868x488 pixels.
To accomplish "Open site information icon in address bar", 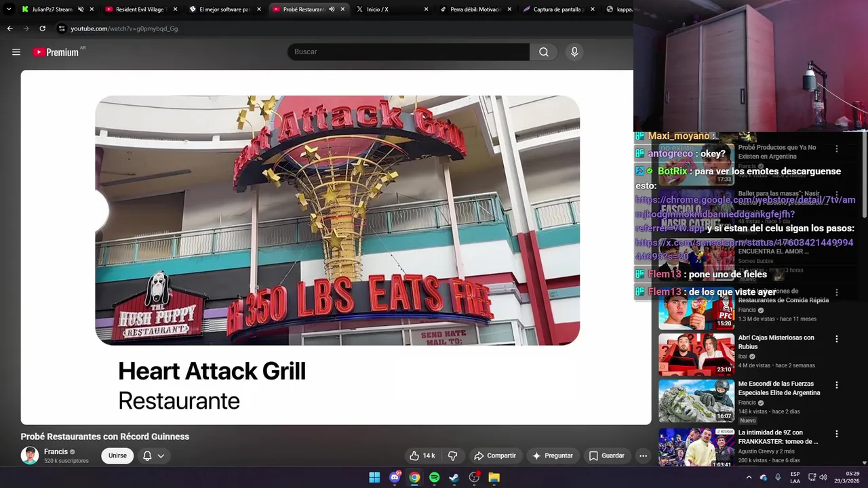I will click(x=62, y=28).
